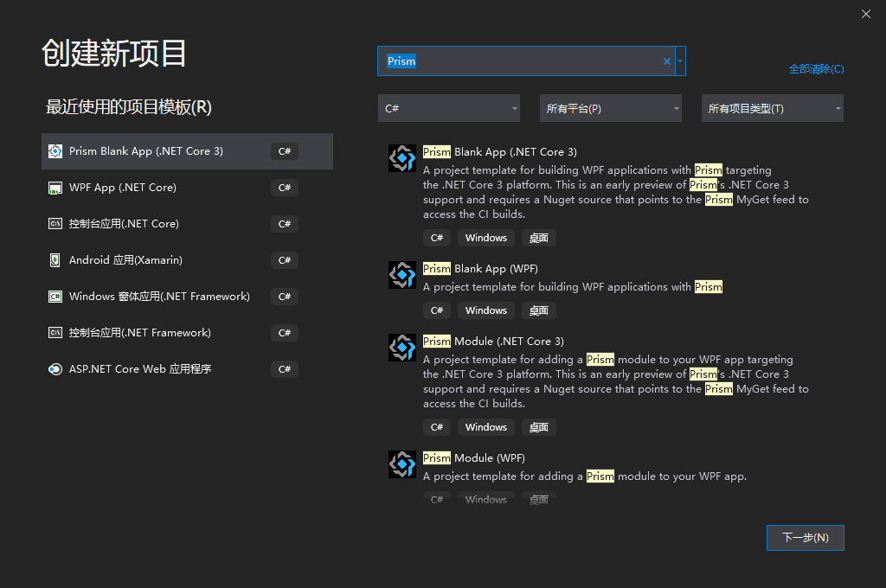886x588 pixels.
Task: Select recent template WPF App (.NET Core)
Action: pyautogui.click(x=187, y=188)
